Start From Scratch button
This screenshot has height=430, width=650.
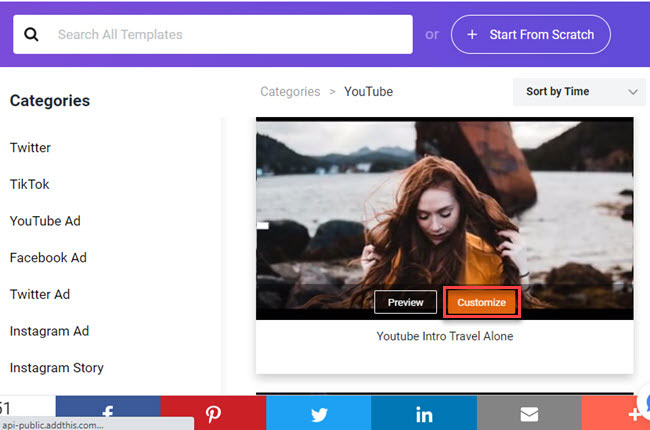(x=531, y=34)
